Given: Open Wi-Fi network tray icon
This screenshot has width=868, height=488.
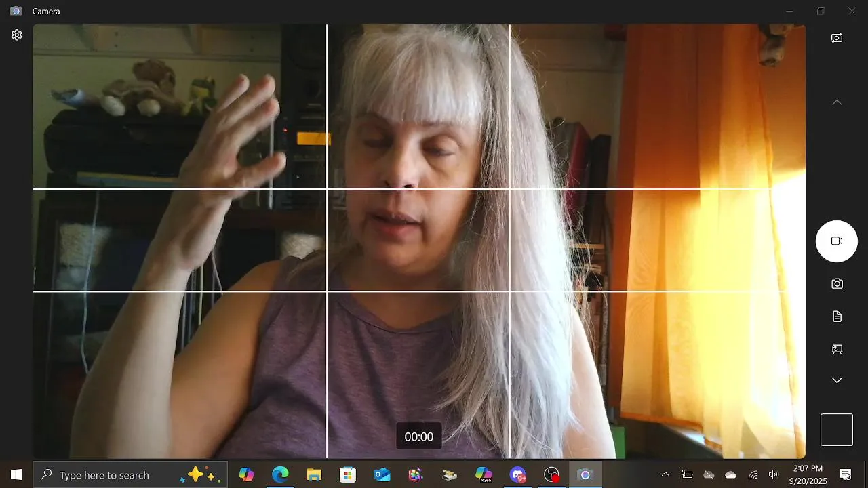Looking at the screenshot, I should [753, 475].
